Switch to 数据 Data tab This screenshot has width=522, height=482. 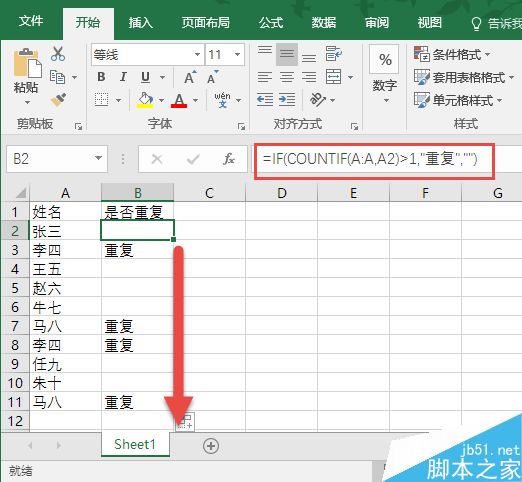(323, 23)
